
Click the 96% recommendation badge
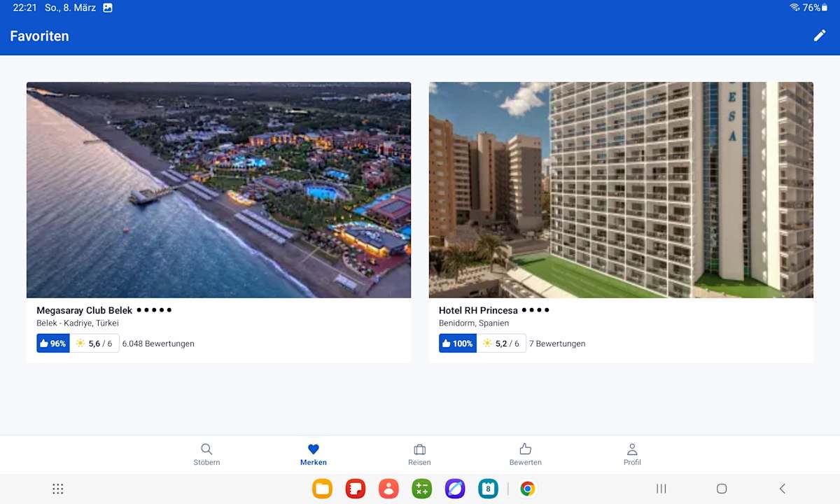[x=53, y=344]
